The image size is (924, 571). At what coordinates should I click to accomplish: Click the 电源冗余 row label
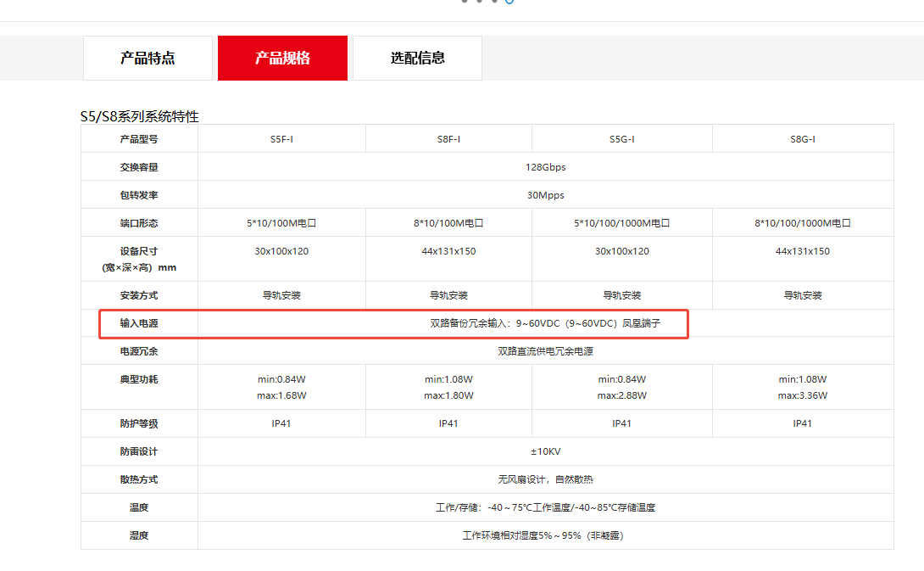pos(139,351)
